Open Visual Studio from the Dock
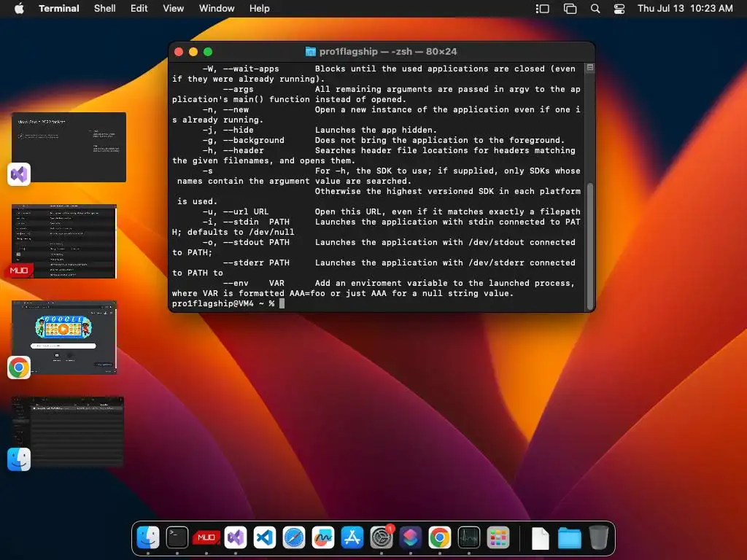The width and height of the screenshot is (747, 560). [236, 537]
